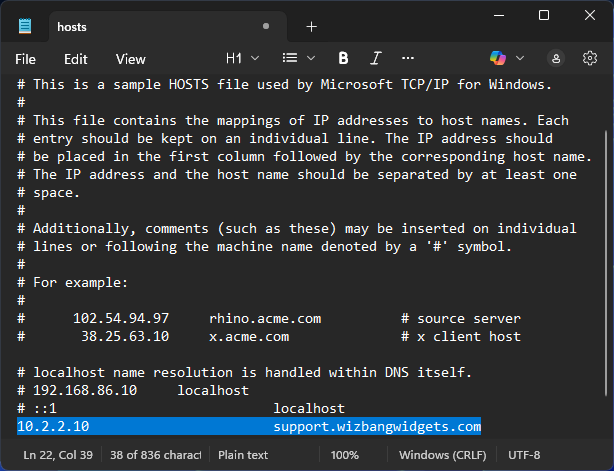The image size is (614, 471).
Task: Open the View menu
Action: tap(130, 59)
